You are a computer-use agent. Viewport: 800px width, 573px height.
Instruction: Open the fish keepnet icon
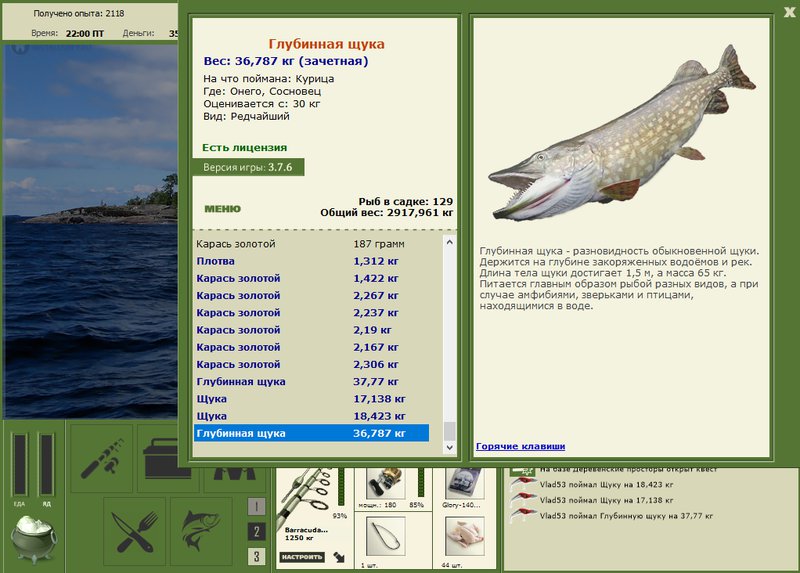[201, 532]
